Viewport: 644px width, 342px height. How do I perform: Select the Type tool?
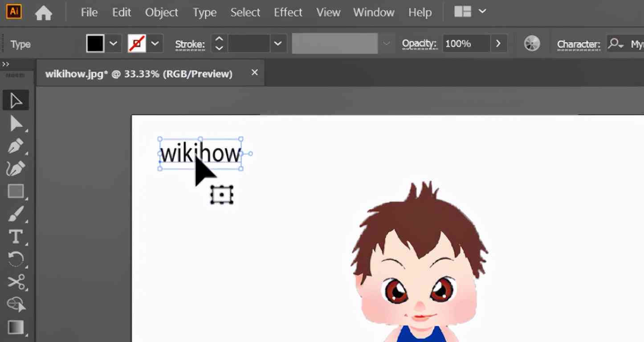tap(16, 237)
